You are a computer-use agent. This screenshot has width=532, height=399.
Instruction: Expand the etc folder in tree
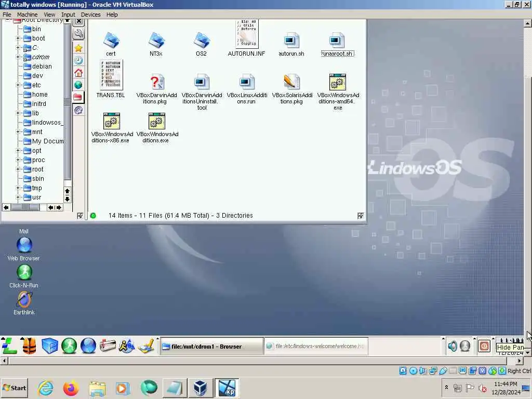[x=18, y=85]
